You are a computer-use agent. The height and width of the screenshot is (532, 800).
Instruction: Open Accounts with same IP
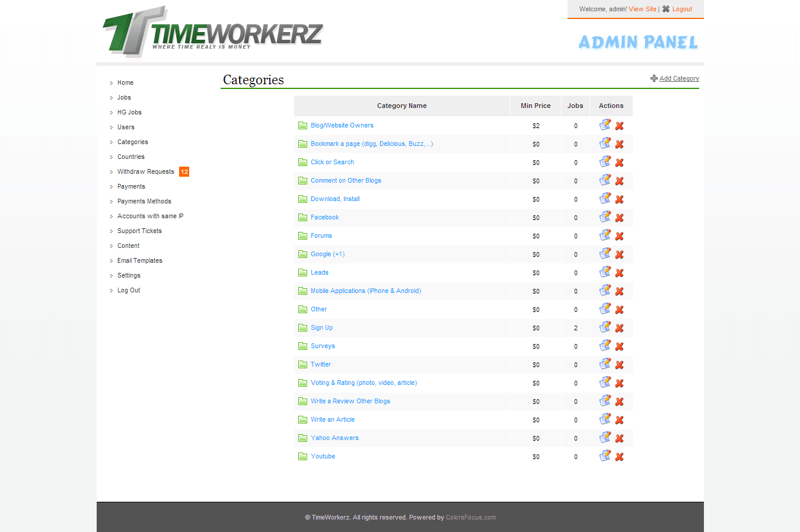click(x=151, y=216)
